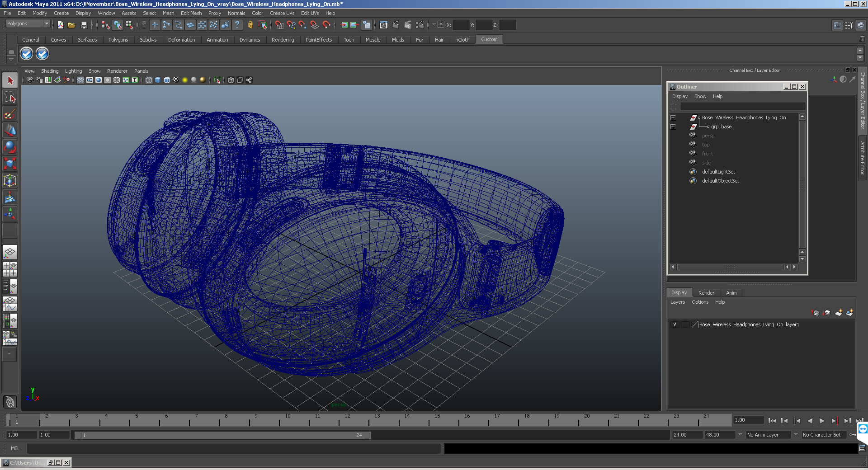The image size is (868, 470).
Task: Switch to single perspective view layout
Action: [10, 252]
